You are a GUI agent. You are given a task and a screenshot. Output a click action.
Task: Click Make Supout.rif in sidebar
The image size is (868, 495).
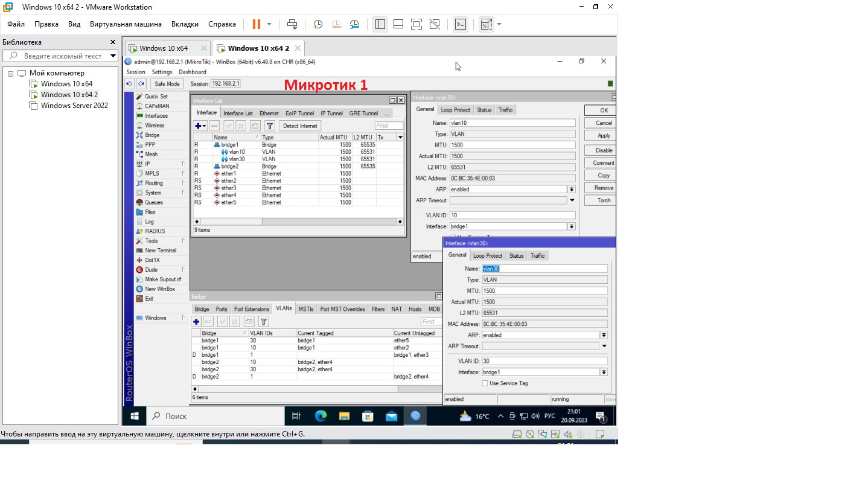tap(163, 279)
